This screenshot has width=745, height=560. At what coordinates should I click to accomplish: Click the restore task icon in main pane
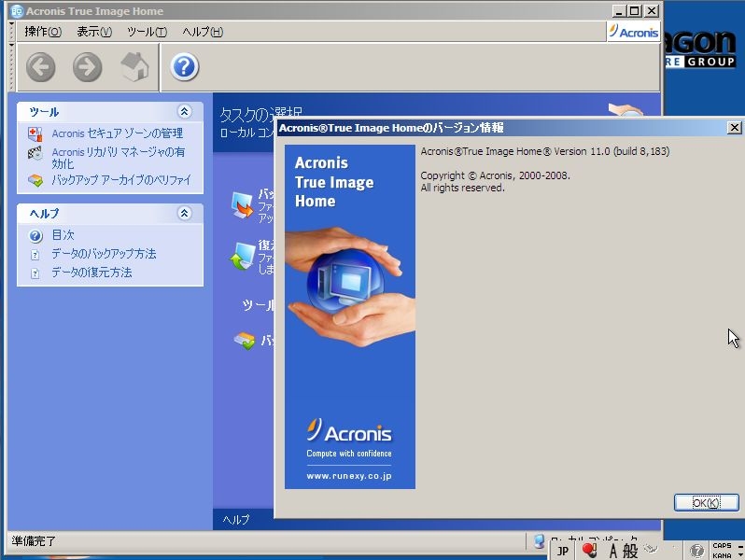[243, 256]
